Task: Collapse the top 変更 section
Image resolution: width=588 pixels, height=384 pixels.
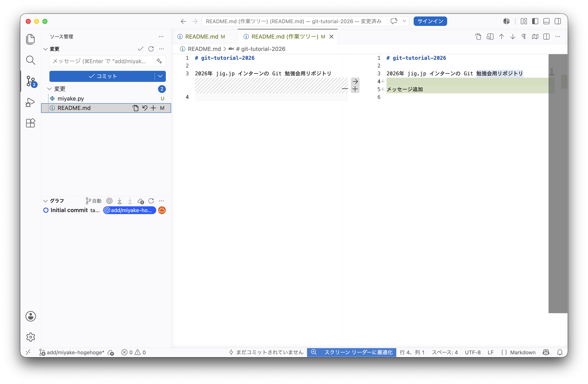Action: coord(45,49)
